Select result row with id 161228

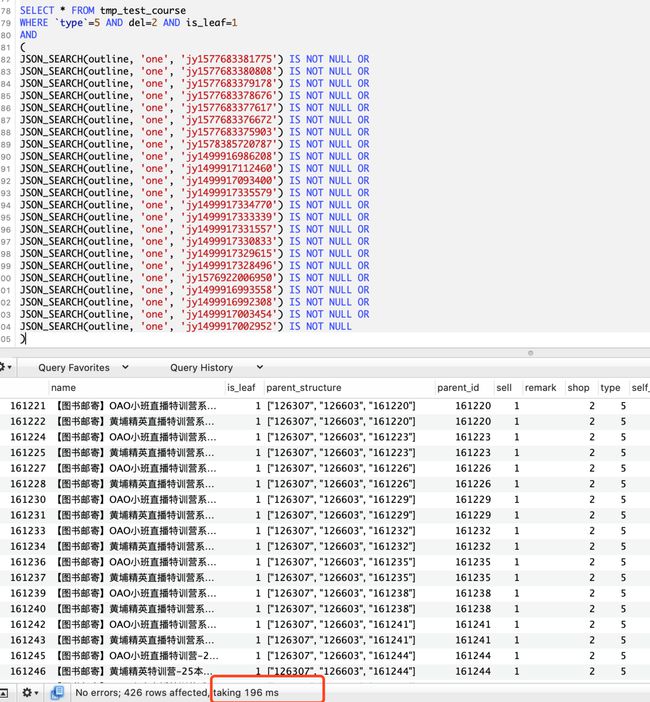point(325,484)
